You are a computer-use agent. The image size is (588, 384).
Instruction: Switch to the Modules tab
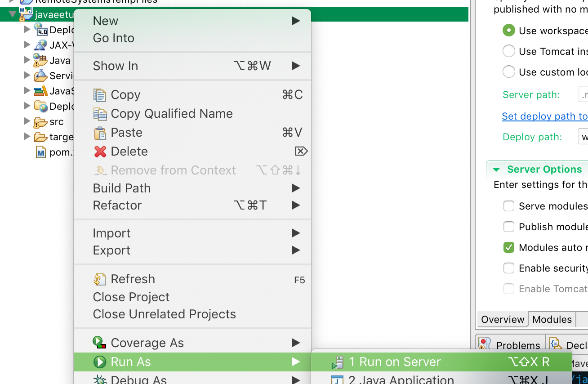point(552,319)
